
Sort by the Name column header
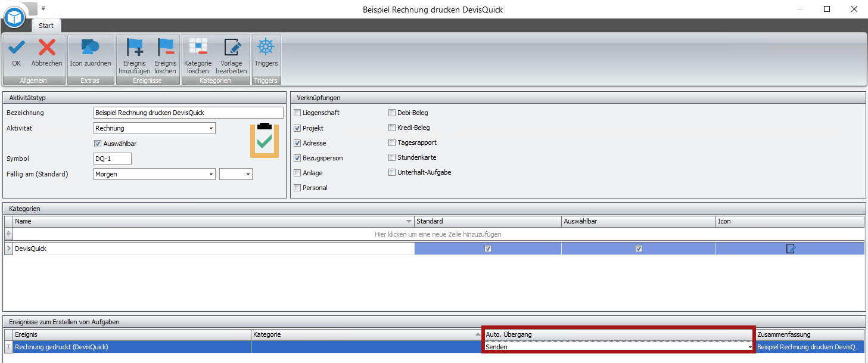coord(214,221)
